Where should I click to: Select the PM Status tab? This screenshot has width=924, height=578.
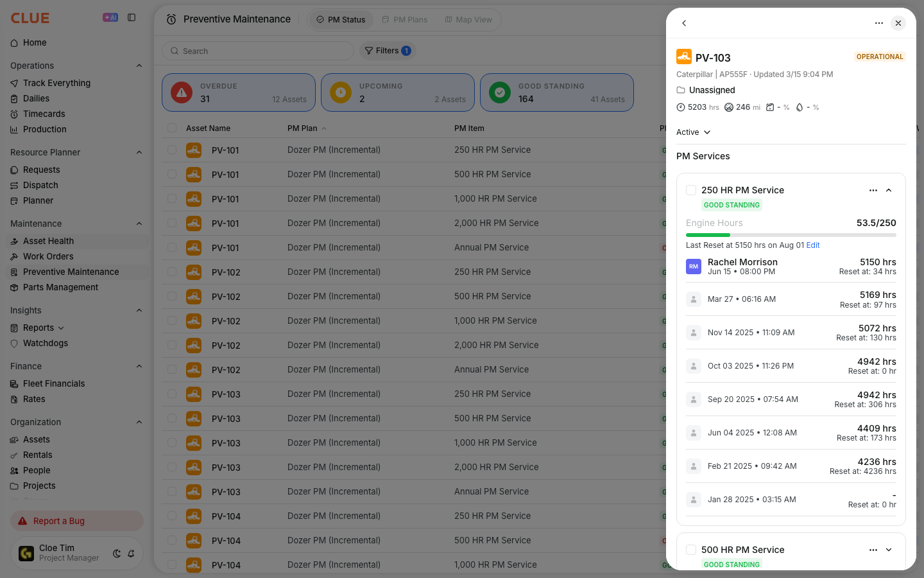point(341,20)
